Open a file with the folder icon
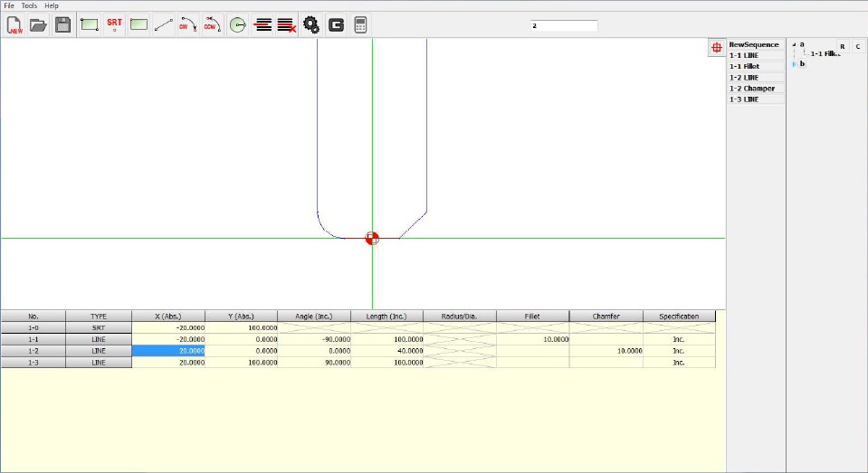The height and width of the screenshot is (473, 868). tap(38, 25)
